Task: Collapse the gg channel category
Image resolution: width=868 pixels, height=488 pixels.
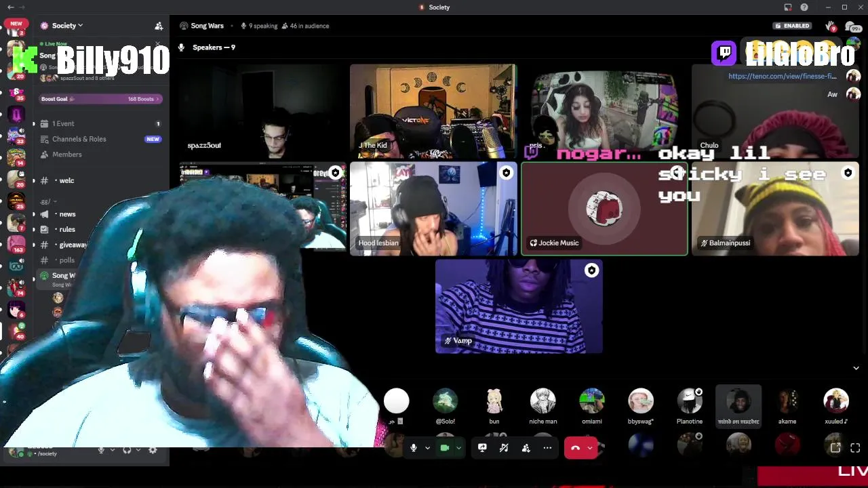Action: coord(47,201)
